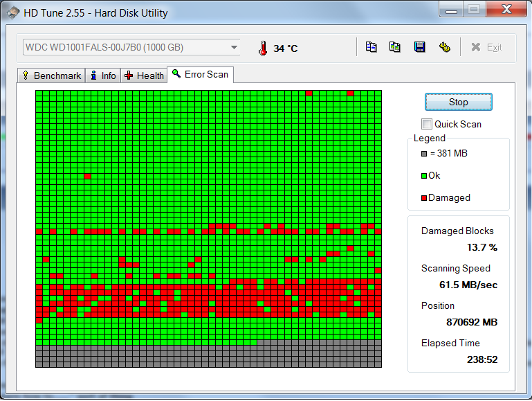532x401 pixels.
Task: Open the WDC WD1001FALS drive dropdown
Action: [x=131, y=47]
